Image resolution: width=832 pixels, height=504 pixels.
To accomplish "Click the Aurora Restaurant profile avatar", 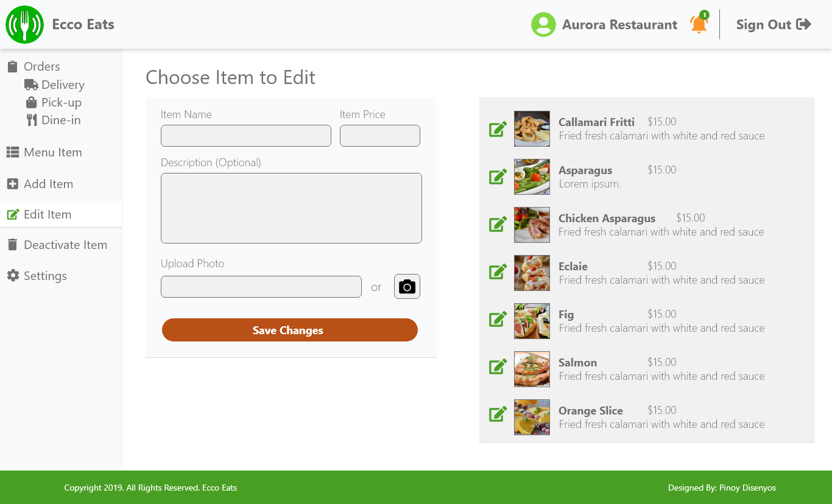I will pyautogui.click(x=543, y=24).
